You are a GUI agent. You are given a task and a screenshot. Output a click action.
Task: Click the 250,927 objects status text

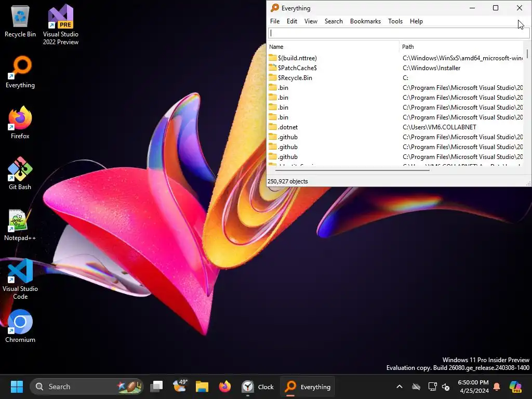[287, 181]
